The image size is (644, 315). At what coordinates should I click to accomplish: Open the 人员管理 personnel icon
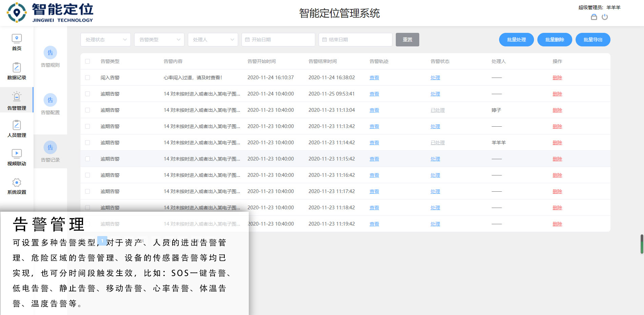[17, 125]
